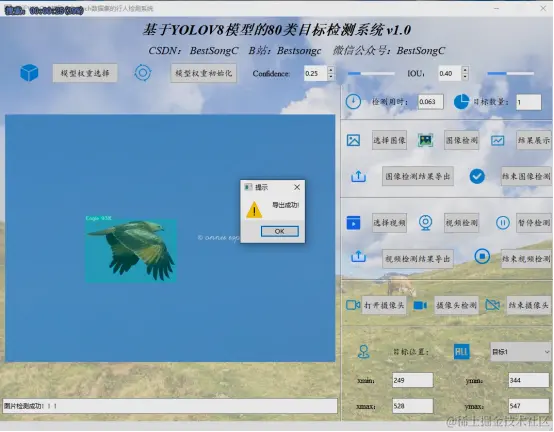The width and height of the screenshot is (554, 432).
Task: Click the blue ALL icon
Action: click(x=461, y=352)
